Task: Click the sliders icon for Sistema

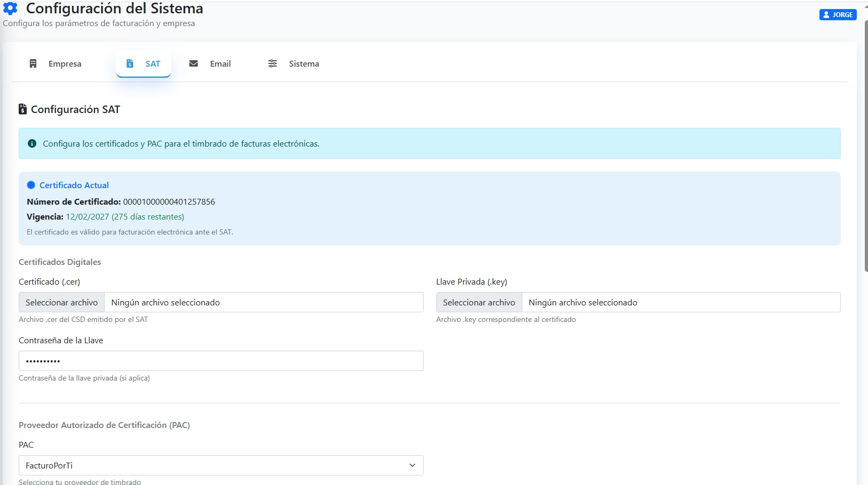Action: [273, 63]
